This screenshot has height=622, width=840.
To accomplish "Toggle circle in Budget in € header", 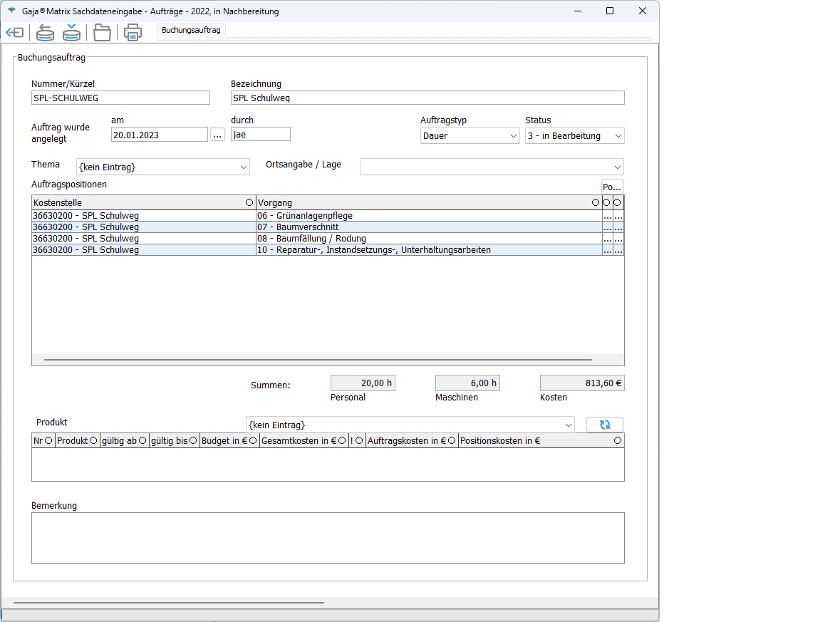I will (253, 441).
